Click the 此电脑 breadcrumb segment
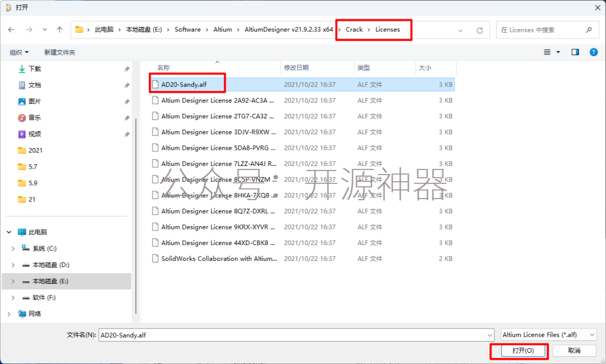This screenshot has height=364, width=606. tap(104, 29)
